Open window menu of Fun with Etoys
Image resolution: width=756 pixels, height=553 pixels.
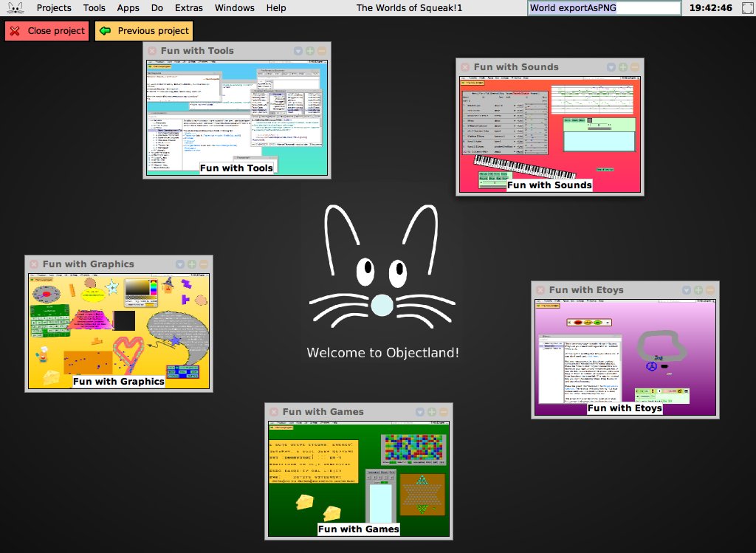[x=686, y=290]
